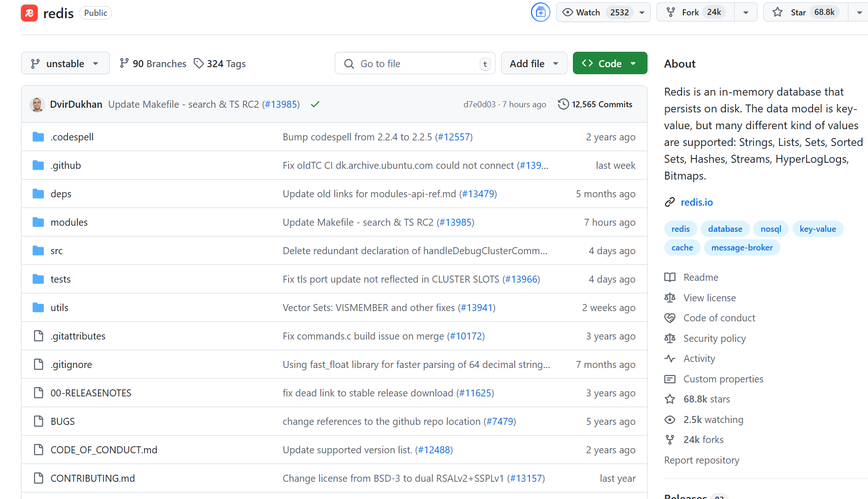
Task: Open pull request #12488 link
Action: (x=434, y=450)
